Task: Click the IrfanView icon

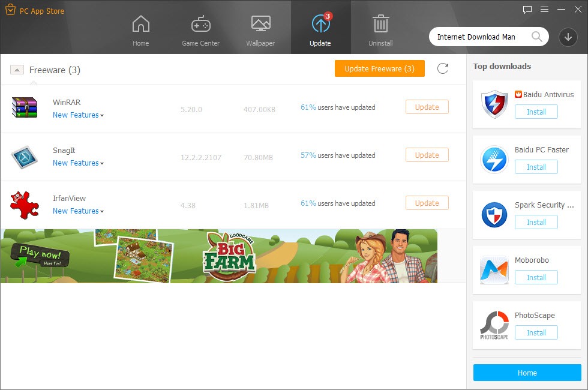Action: point(25,205)
